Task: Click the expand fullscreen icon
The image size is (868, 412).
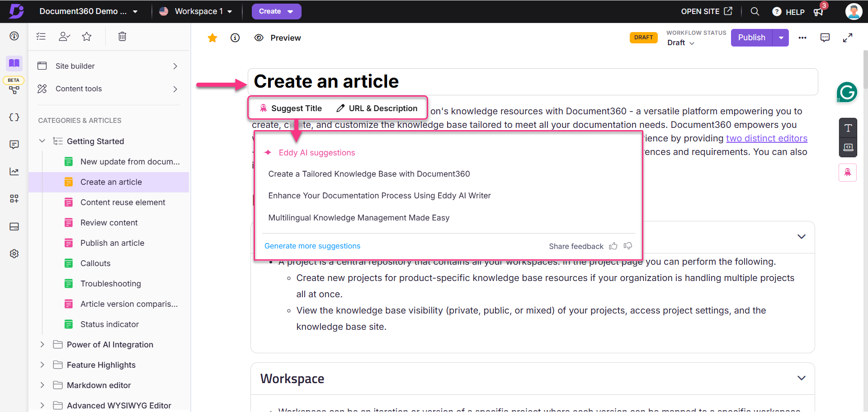Action: [848, 38]
